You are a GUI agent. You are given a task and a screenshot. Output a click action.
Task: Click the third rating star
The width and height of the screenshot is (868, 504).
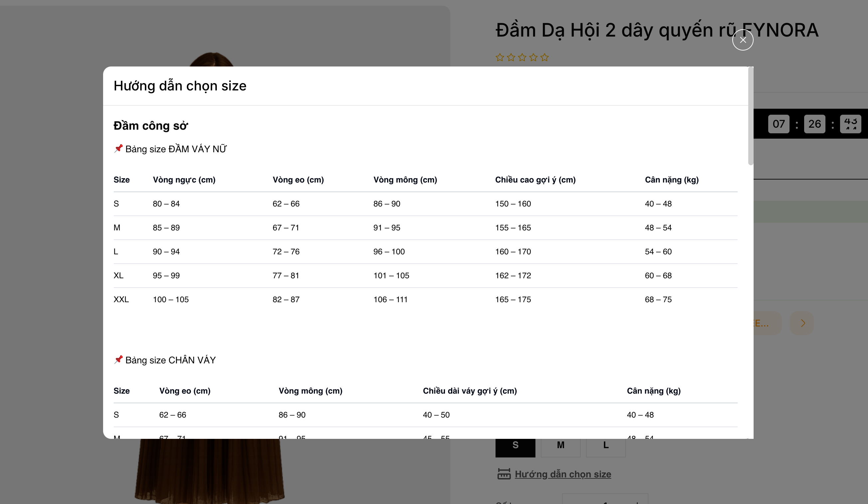click(x=522, y=58)
